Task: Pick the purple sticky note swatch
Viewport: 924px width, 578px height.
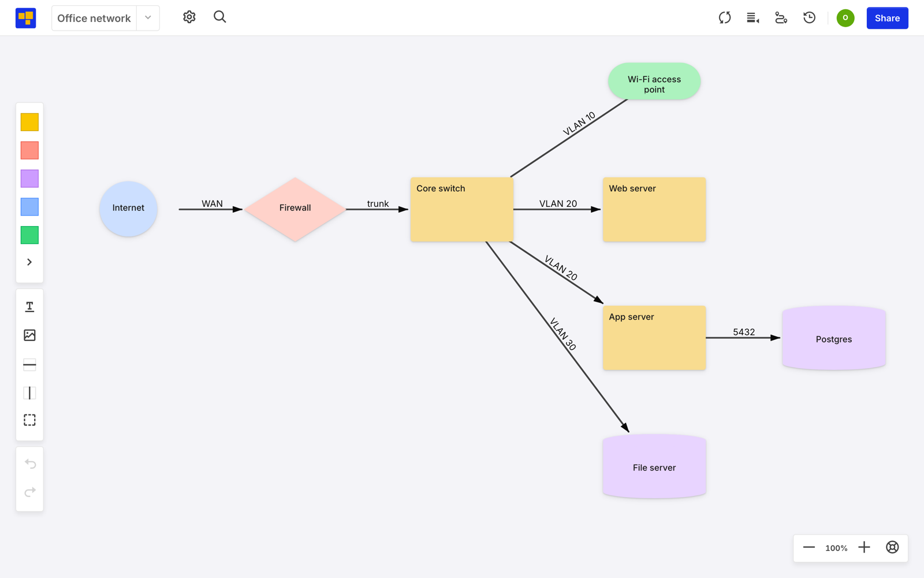Action: (29, 179)
